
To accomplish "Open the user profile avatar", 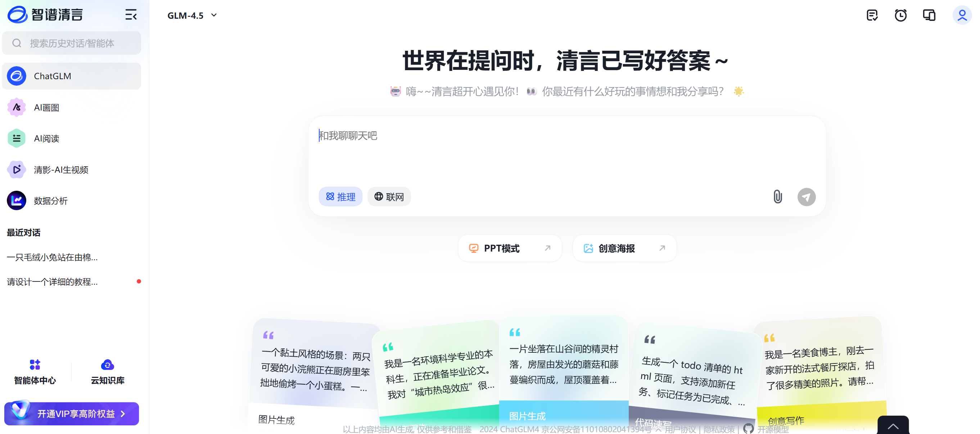I will tap(962, 15).
